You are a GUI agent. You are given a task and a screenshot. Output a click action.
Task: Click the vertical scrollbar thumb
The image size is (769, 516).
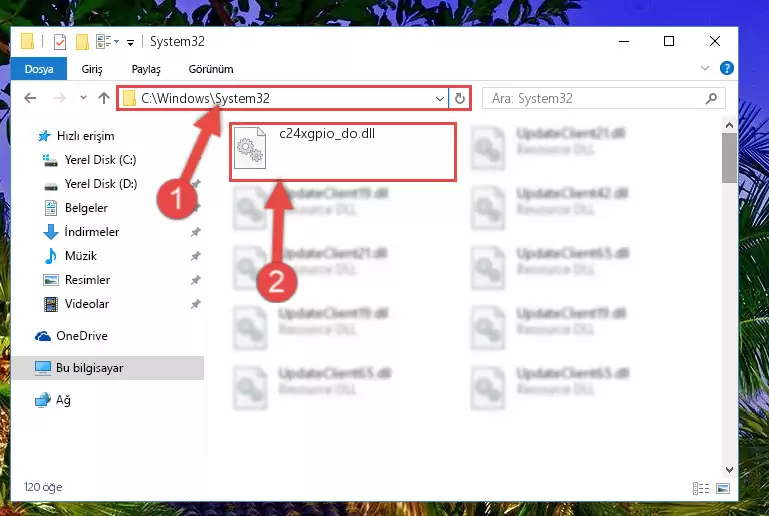coord(729,158)
